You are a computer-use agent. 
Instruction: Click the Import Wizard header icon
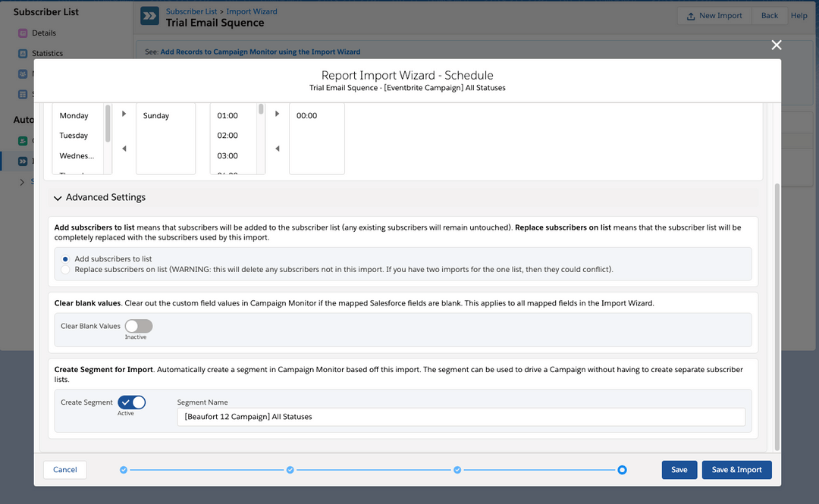tap(150, 17)
